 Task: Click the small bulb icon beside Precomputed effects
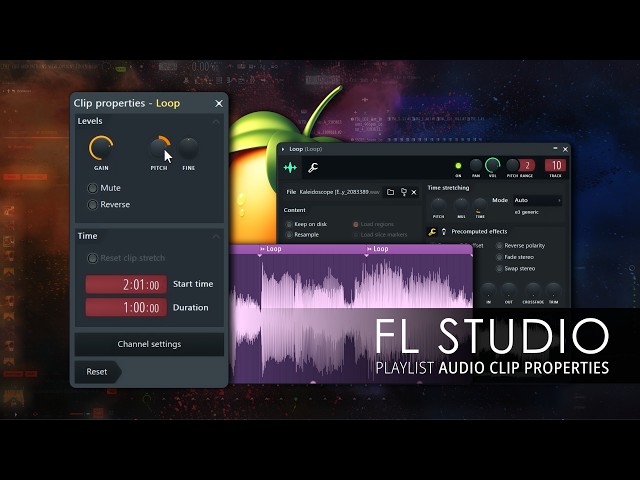tap(444, 232)
